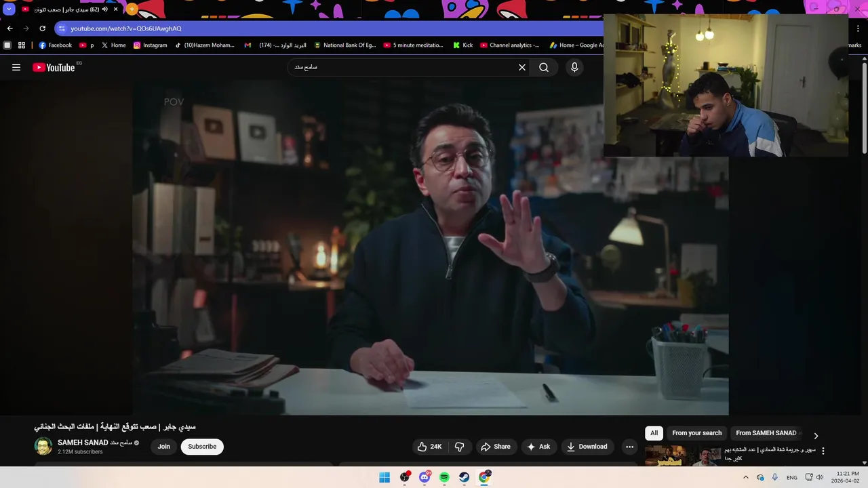The image size is (868, 488).
Task: View site information icon in address bar
Action: point(62,28)
